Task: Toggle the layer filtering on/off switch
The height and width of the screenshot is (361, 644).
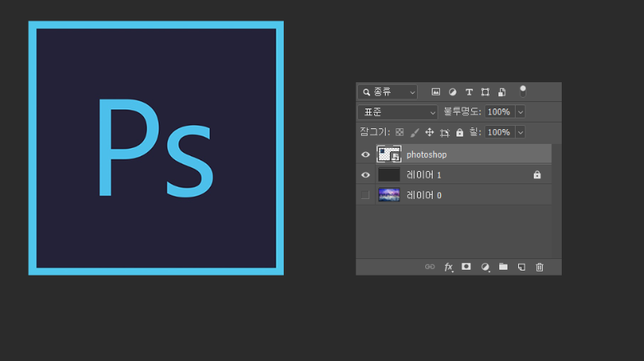Action: 523,91
